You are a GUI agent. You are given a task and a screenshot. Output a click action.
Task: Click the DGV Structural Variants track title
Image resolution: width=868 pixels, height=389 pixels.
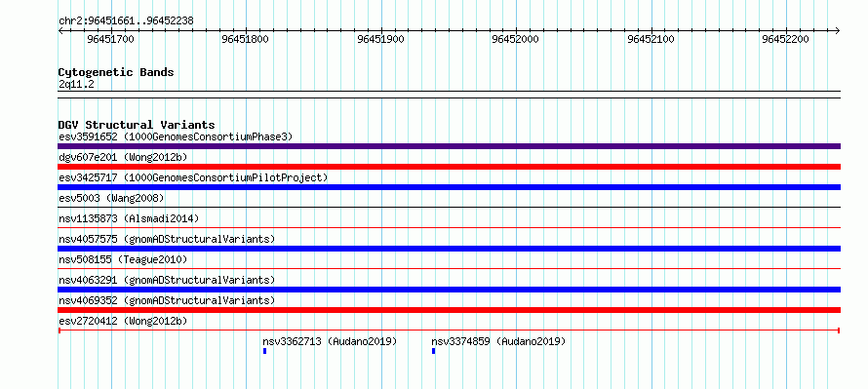[137, 125]
